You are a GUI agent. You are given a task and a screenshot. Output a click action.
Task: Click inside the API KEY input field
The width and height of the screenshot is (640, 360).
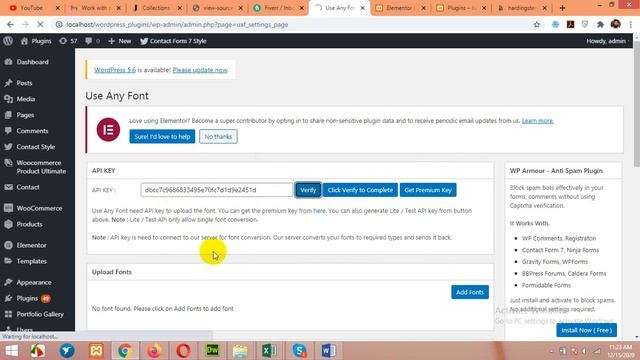point(217,190)
